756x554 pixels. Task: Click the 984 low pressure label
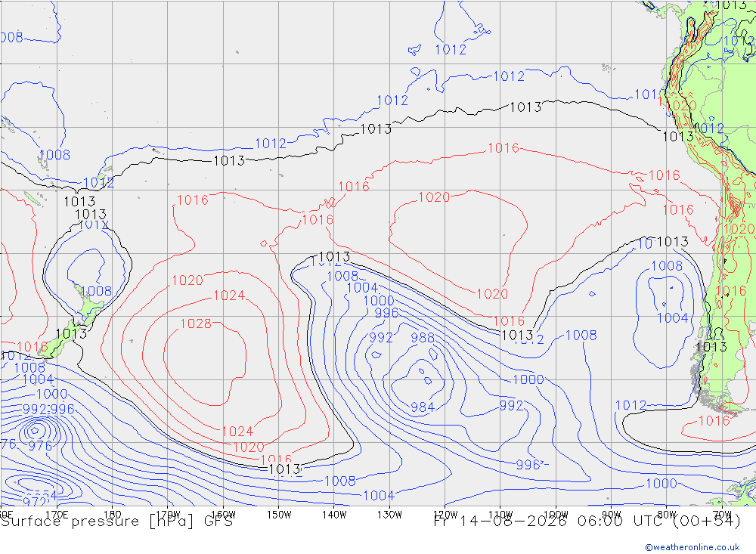pyautogui.click(x=423, y=407)
